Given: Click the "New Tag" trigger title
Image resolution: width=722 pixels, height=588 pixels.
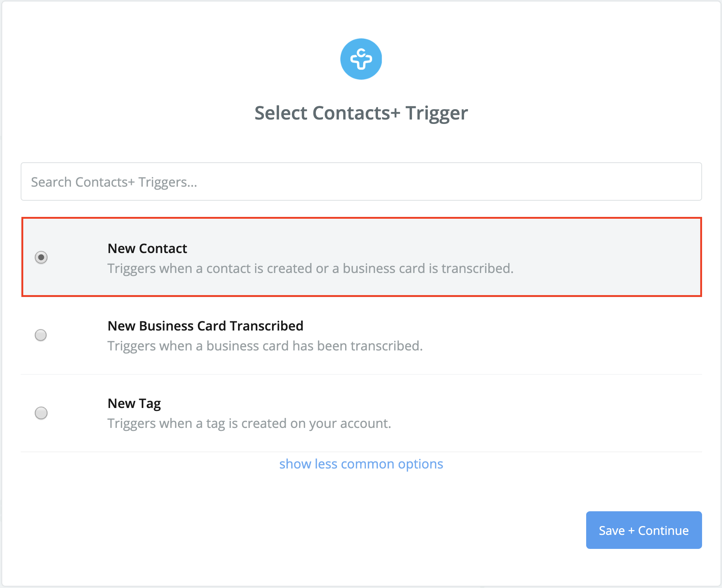Looking at the screenshot, I should point(134,404).
